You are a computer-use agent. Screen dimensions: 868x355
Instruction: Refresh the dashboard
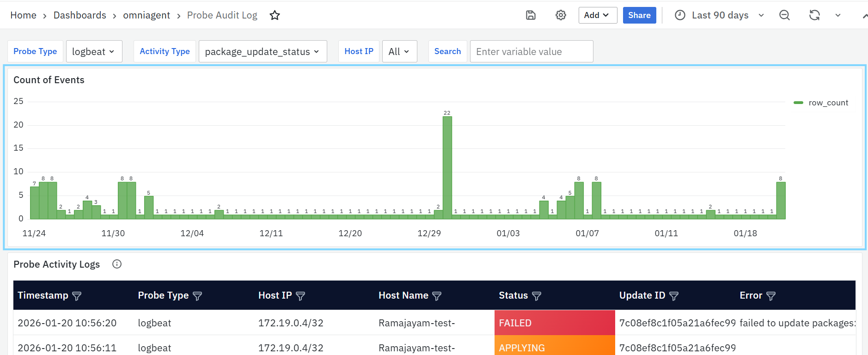pos(814,15)
